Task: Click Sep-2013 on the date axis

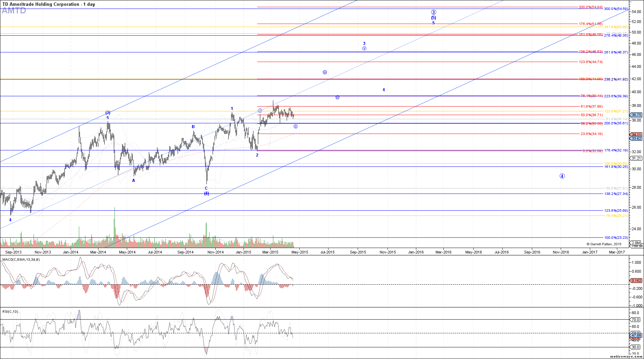Action: click(x=13, y=252)
